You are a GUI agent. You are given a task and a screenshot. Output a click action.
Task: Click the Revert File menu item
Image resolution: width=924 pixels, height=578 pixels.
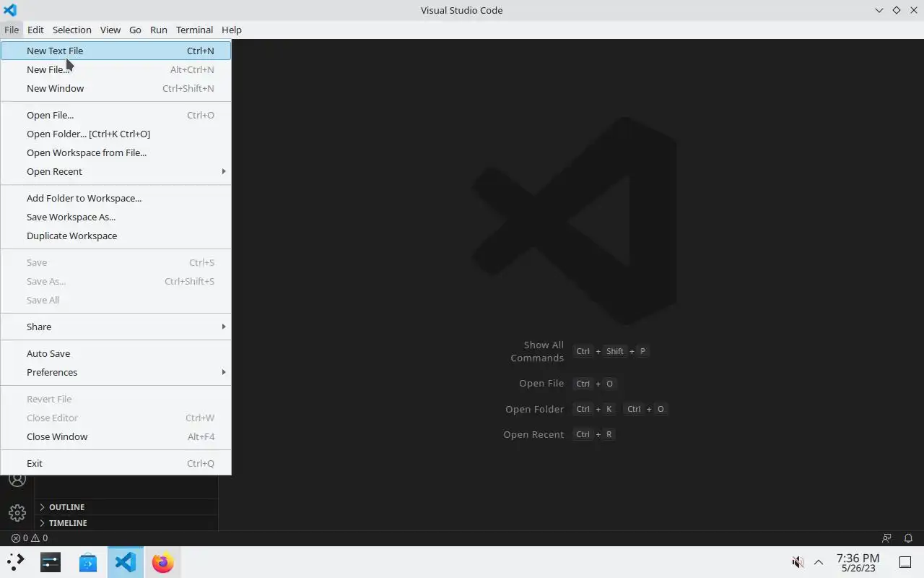pyautogui.click(x=115, y=399)
